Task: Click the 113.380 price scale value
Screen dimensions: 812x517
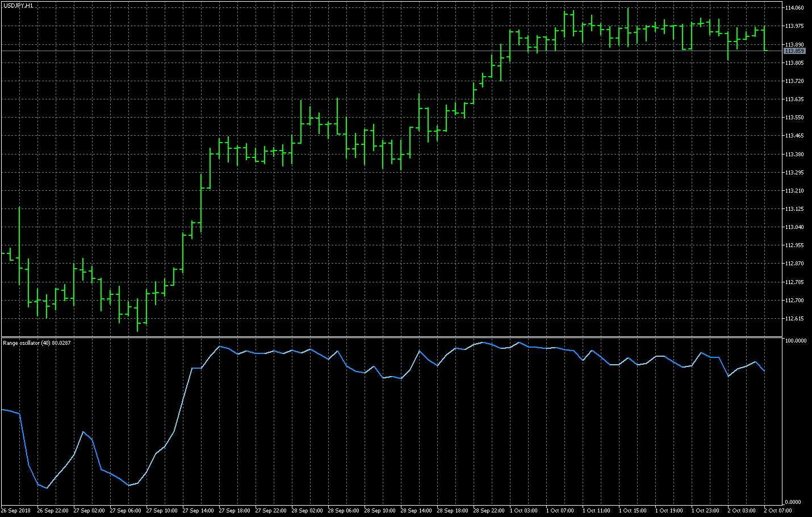Action: coord(794,155)
